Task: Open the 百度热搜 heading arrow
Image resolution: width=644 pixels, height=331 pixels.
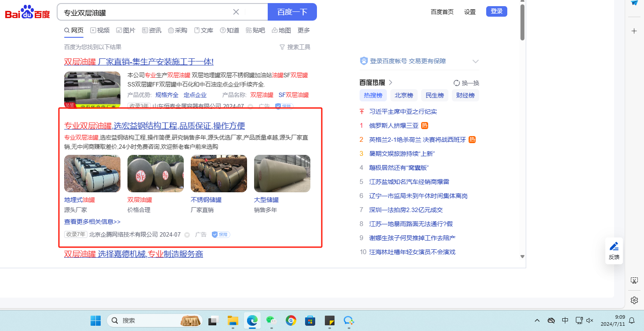Action: click(x=390, y=83)
